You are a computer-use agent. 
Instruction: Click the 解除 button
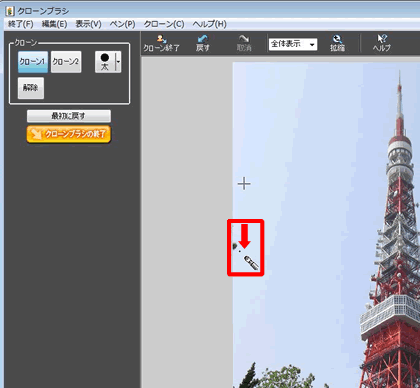click(31, 88)
